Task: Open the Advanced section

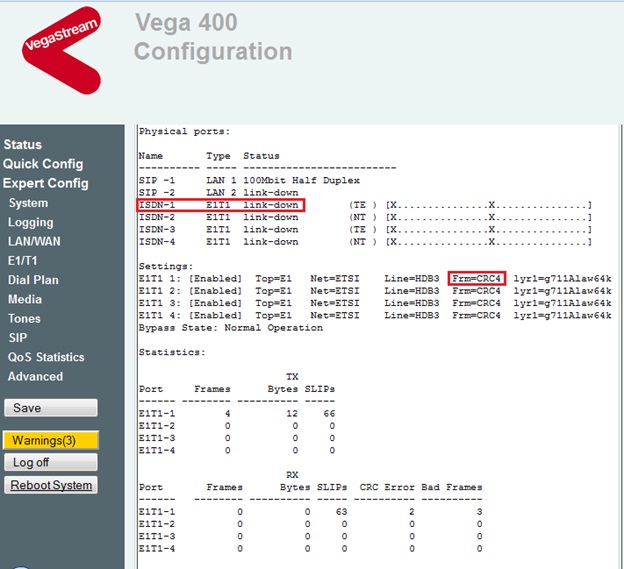Action: point(35,376)
